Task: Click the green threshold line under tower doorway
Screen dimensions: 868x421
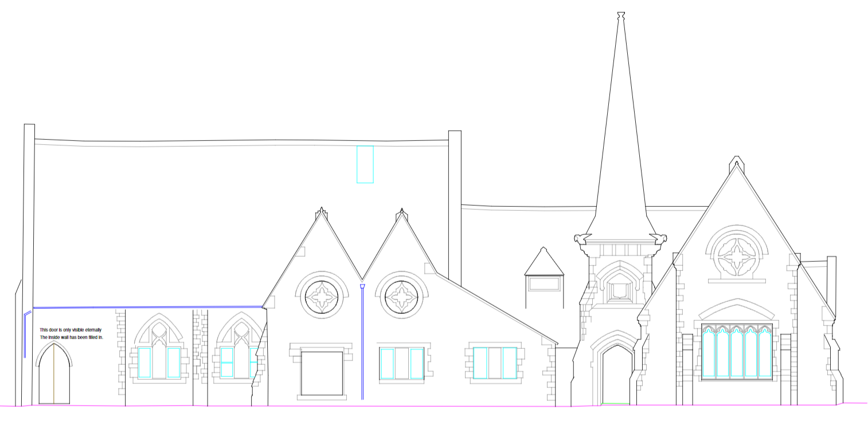Action: point(616,404)
